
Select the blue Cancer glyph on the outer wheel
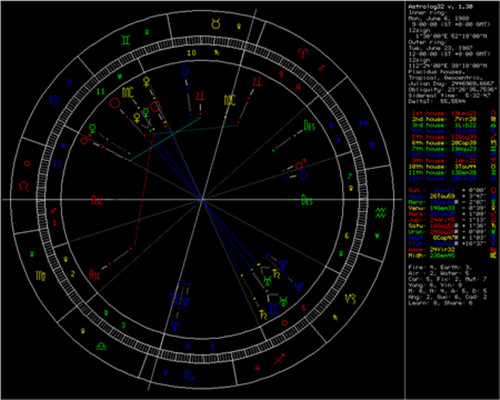coord(54,100)
